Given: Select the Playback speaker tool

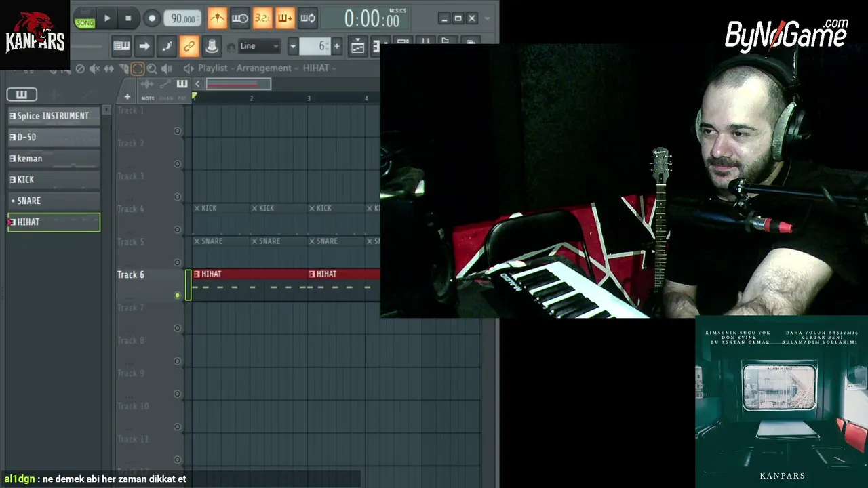Looking at the screenshot, I should click(x=166, y=68).
